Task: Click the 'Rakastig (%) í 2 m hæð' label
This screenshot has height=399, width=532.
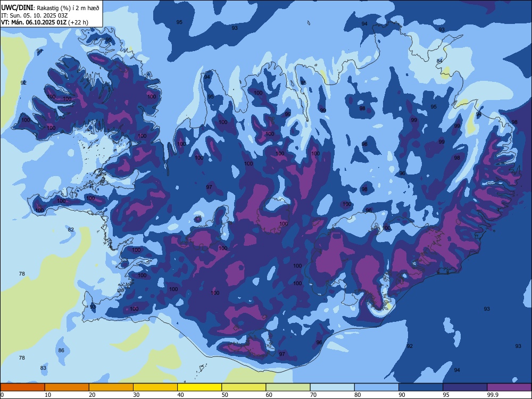Action: click(68, 8)
